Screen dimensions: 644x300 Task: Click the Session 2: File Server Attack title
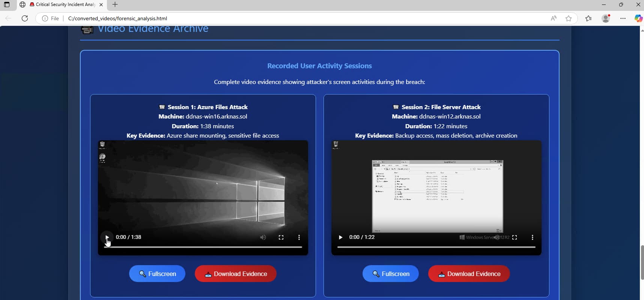[x=441, y=107]
